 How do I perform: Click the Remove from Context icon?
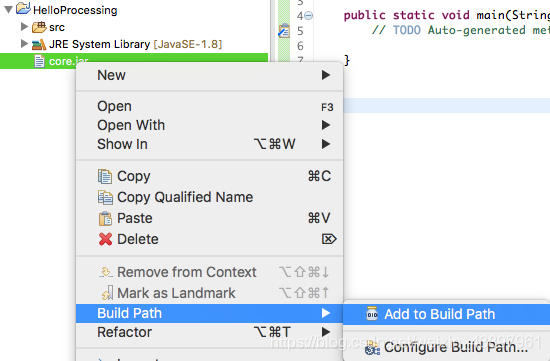click(105, 272)
